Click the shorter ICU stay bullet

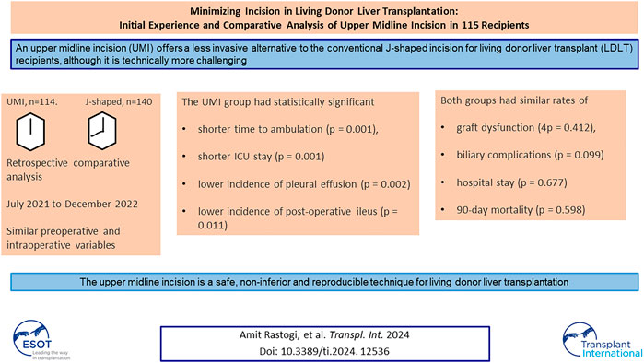click(x=261, y=157)
